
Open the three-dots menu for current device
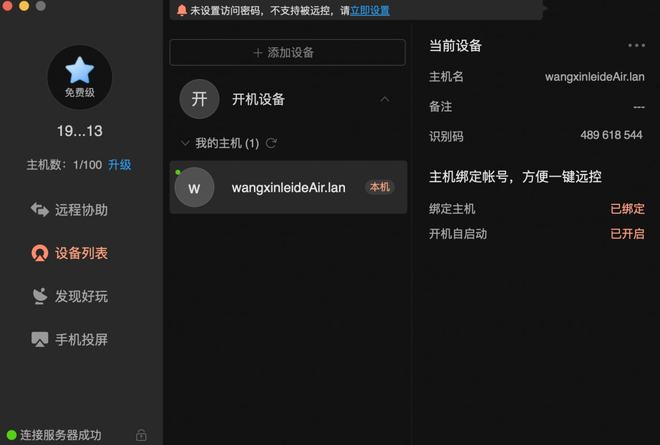coord(636,45)
